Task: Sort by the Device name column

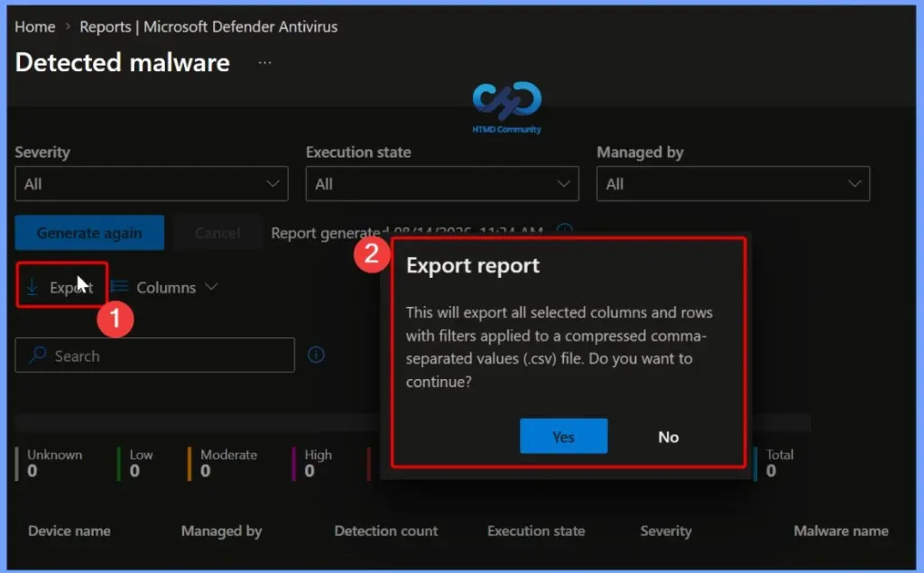Action: [69, 531]
